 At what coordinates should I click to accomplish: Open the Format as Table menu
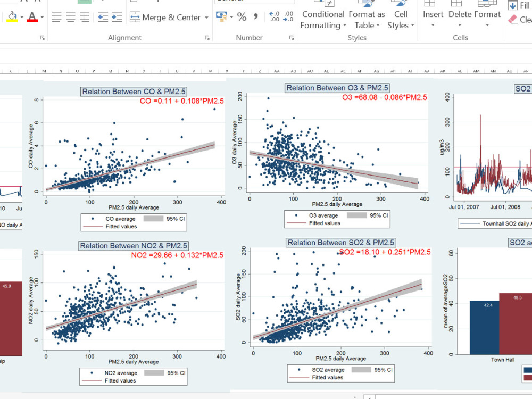[x=367, y=18]
